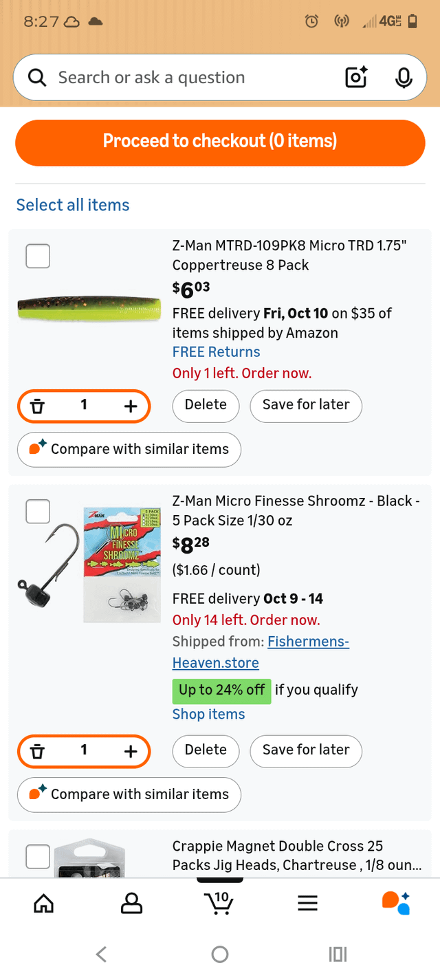Open the Rufus AI assistant icon
440x980 pixels.
(x=395, y=902)
